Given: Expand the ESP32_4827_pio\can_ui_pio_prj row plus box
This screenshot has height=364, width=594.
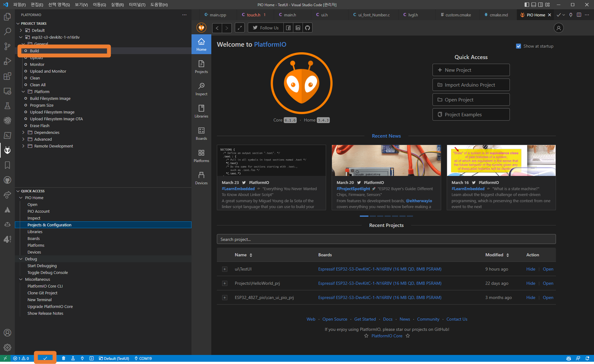Looking at the screenshot, I should pos(225,297).
